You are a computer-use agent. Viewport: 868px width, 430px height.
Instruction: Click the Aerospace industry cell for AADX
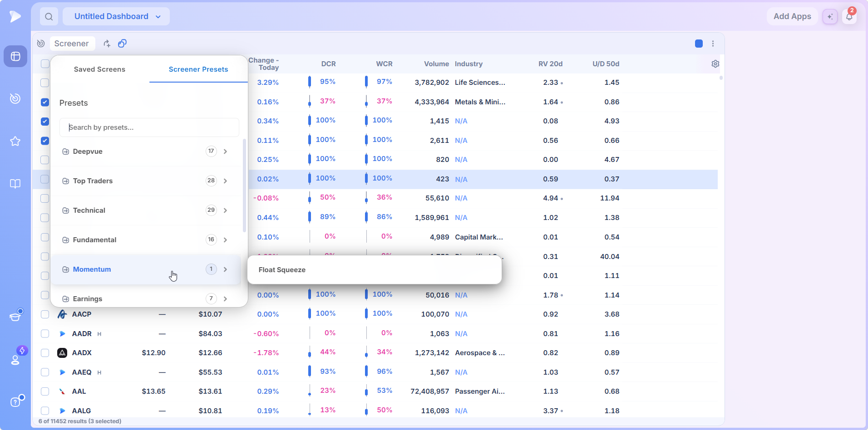pos(480,353)
